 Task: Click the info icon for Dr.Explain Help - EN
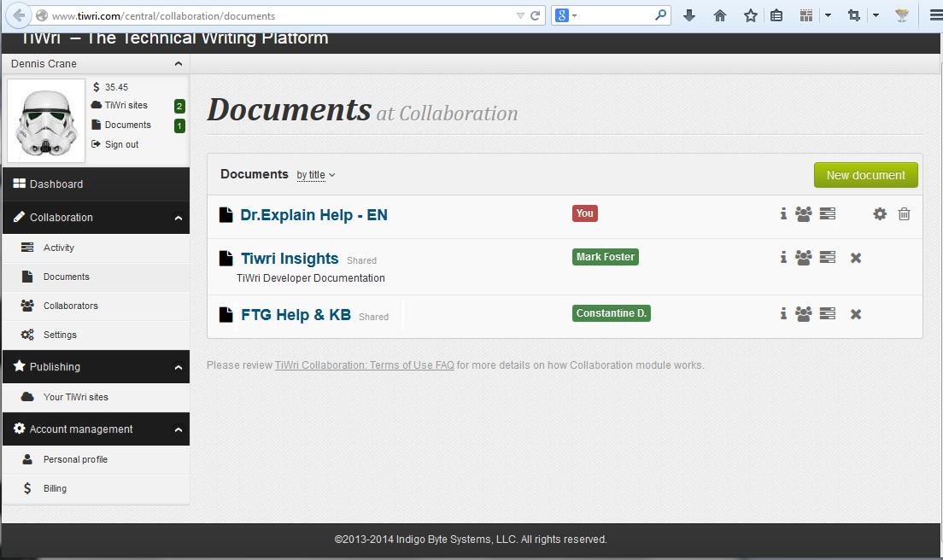click(783, 214)
